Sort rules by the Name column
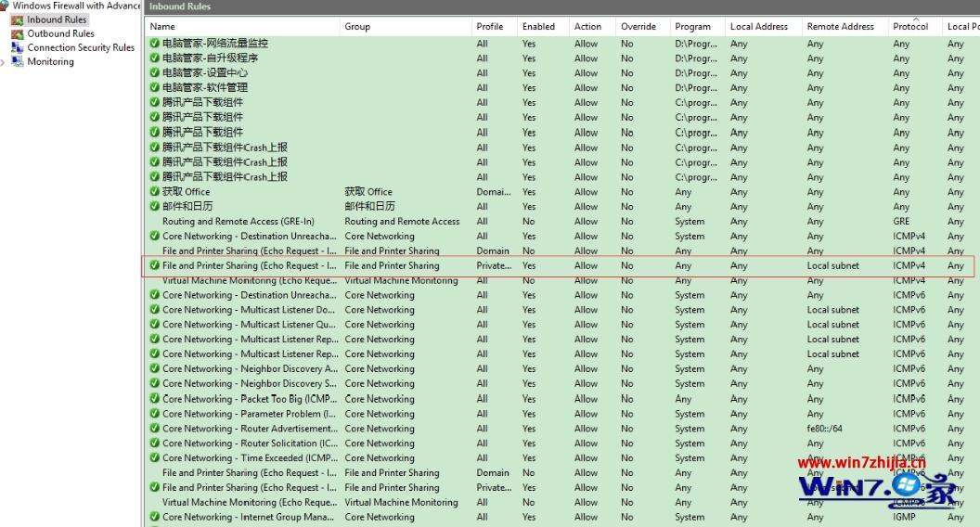The height and width of the screenshot is (527, 980). coord(162,26)
